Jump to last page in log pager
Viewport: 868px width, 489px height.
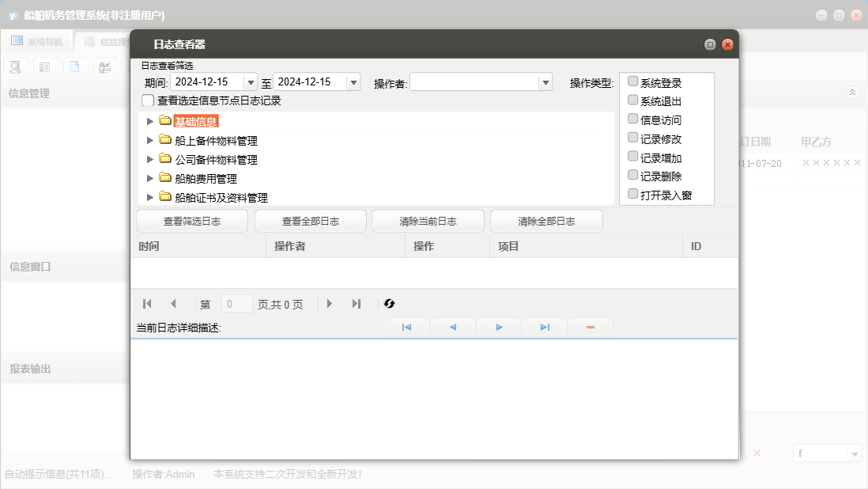coord(357,304)
